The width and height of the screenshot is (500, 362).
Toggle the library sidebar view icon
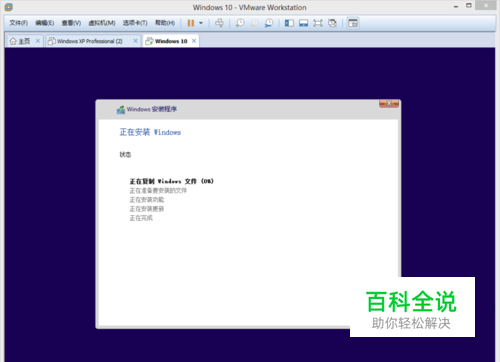point(289,23)
